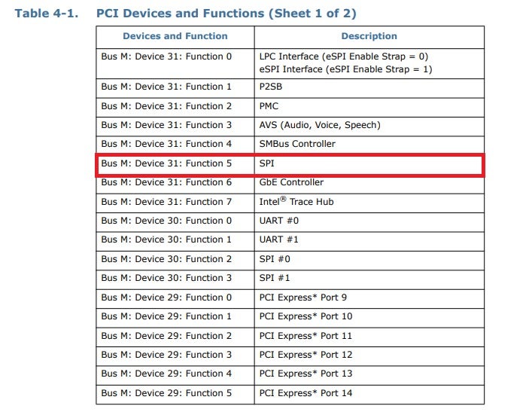Click the UART #0 description cell
Image resolution: width=532 pixels, height=418 pixels.
coord(279,221)
